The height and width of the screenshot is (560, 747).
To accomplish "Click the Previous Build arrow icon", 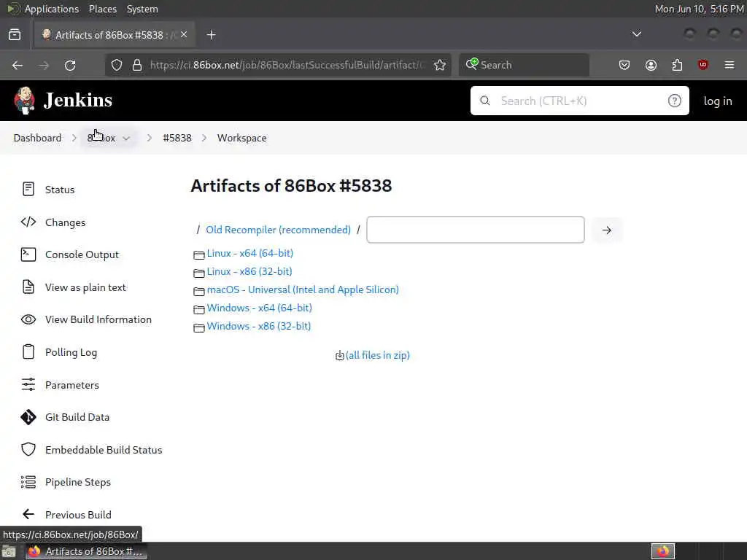I will (x=28, y=514).
